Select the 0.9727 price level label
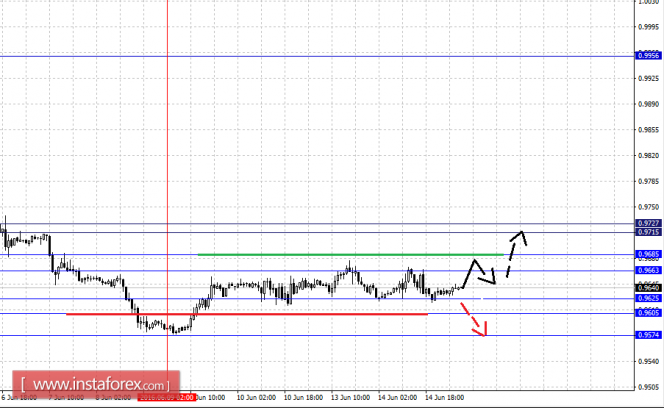Viewport: 664px width, 408px height. [648, 223]
